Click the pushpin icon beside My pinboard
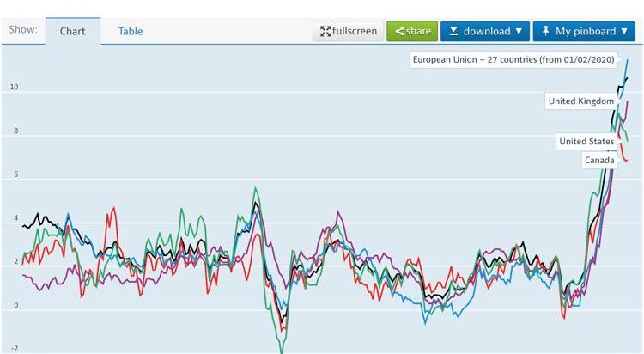Image resolution: width=644 pixels, height=354 pixels. [x=545, y=32]
